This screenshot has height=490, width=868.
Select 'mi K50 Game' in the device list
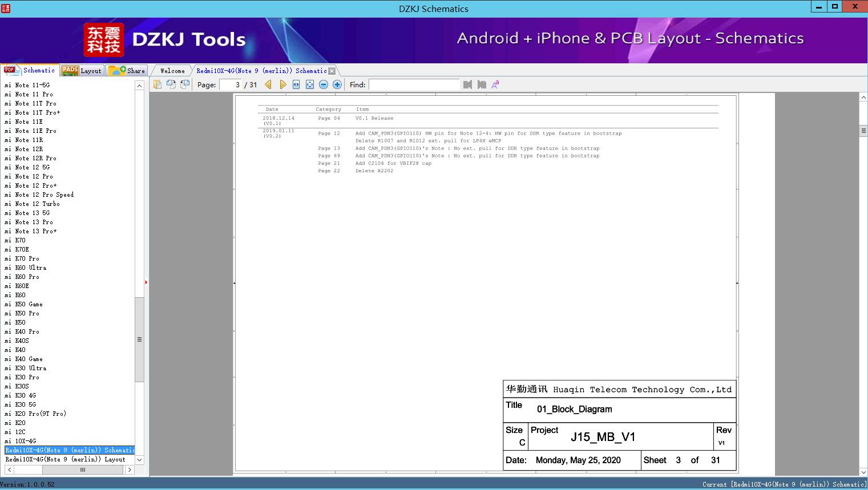point(23,304)
